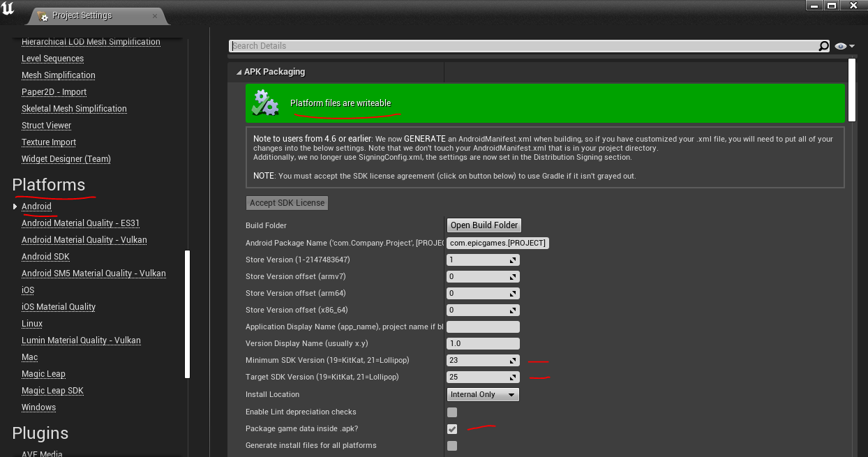Open the eye view options dropdown

pyautogui.click(x=844, y=46)
